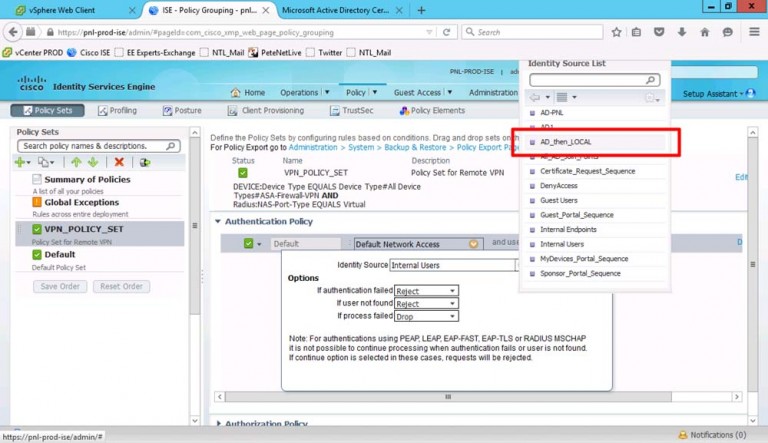Switch to the Client Provisioning tab
768x443 pixels.
click(x=266, y=110)
